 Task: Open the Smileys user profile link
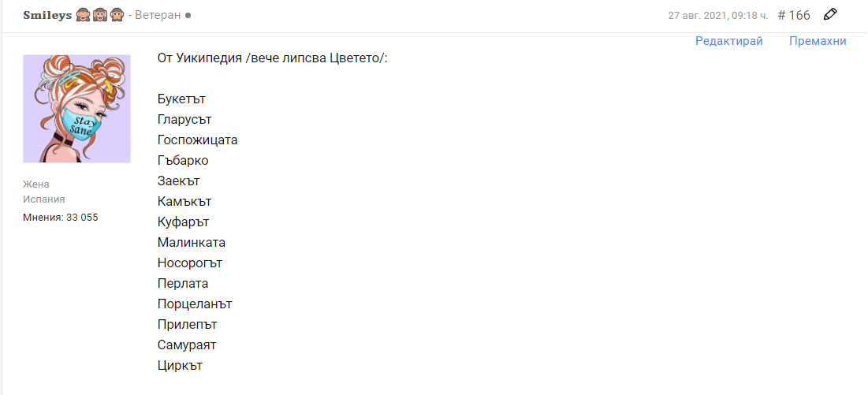[x=47, y=15]
